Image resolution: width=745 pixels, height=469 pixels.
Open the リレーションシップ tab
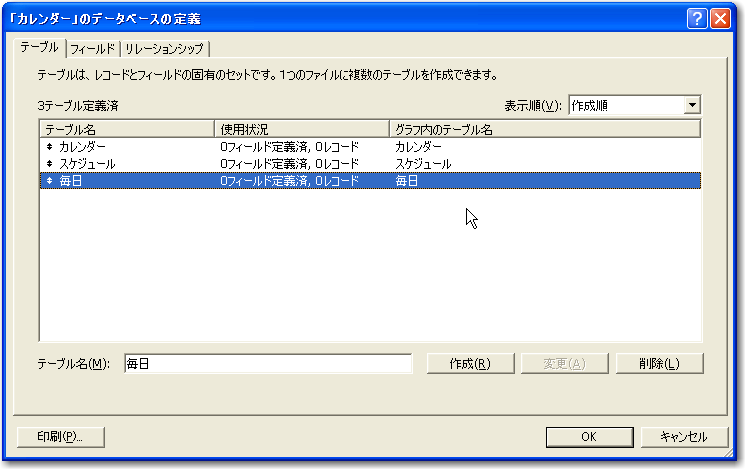pyautogui.click(x=166, y=48)
